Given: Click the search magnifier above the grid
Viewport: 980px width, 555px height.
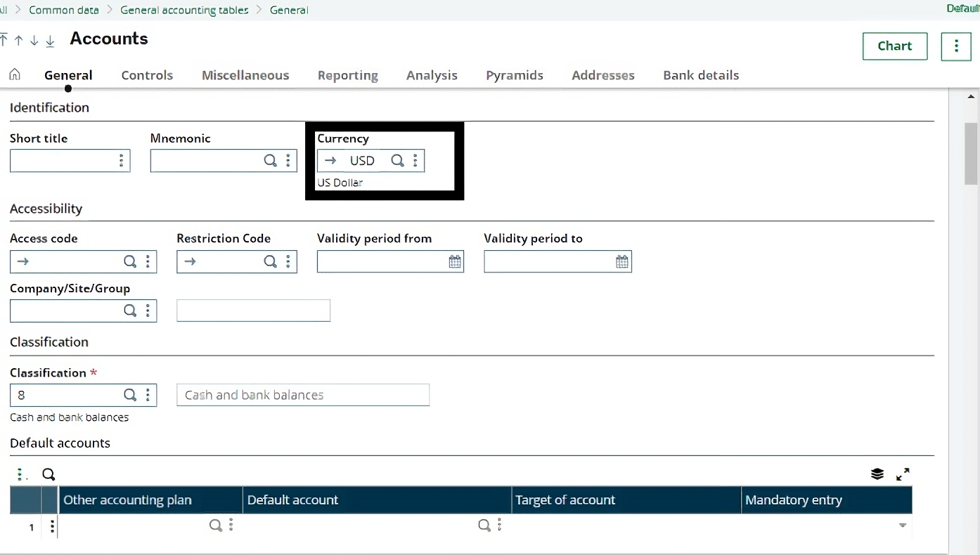Looking at the screenshot, I should point(48,474).
